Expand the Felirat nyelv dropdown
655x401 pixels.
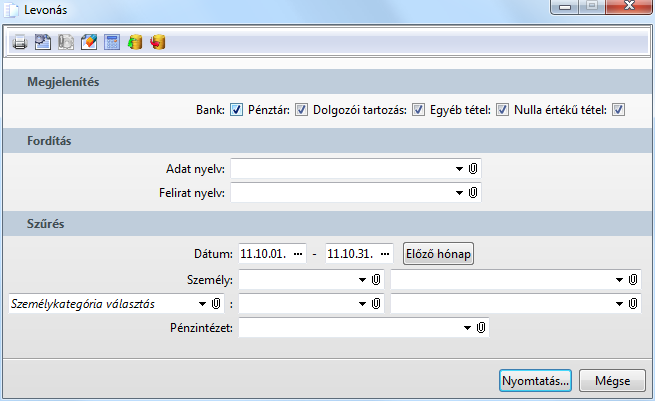click(459, 193)
